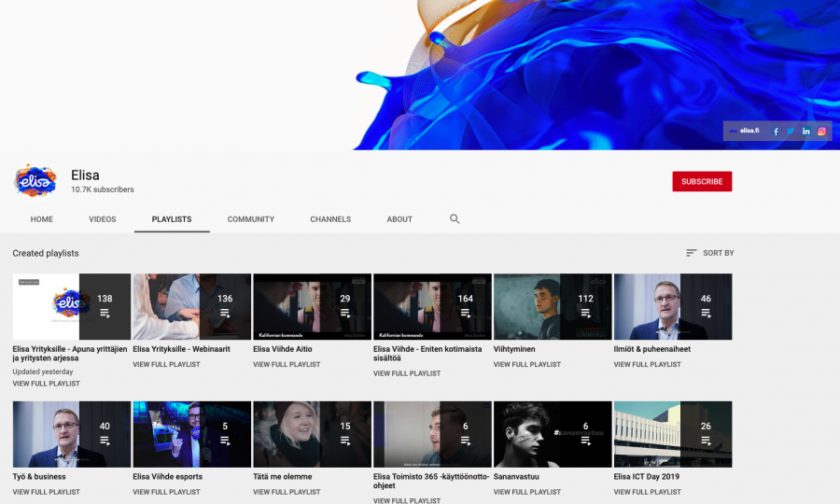Open the Channels tab
Screen dimensions: 840x504
point(330,219)
